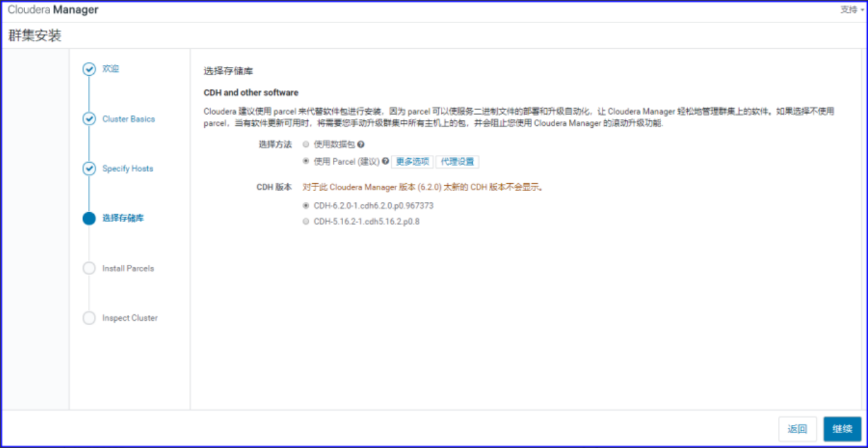The image size is (868, 448).
Task: Click the Install Parcels step circle
Action: (x=89, y=269)
